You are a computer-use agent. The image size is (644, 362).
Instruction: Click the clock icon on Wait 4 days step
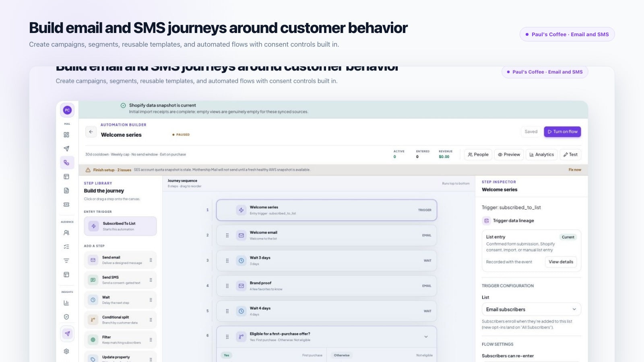pos(241,311)
